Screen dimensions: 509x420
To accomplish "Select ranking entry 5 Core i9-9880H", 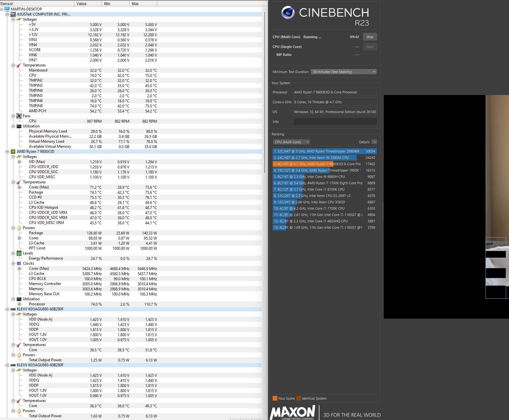I will coord(324,177).
